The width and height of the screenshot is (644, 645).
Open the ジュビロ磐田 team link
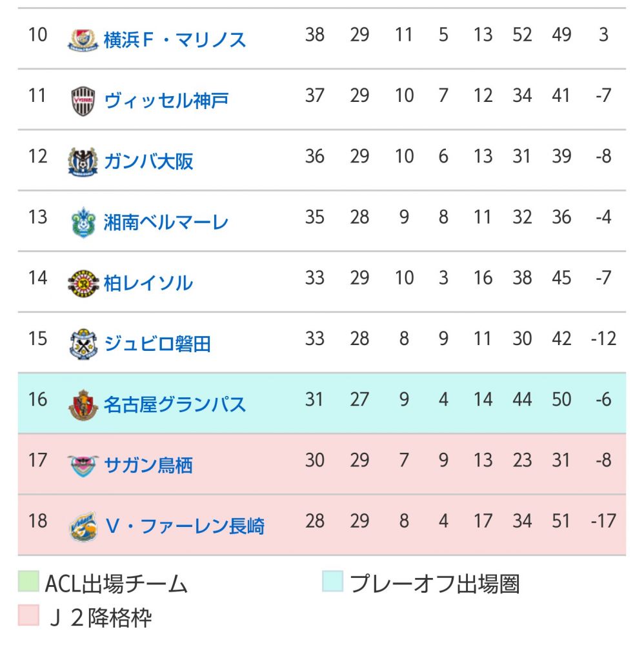157,344
